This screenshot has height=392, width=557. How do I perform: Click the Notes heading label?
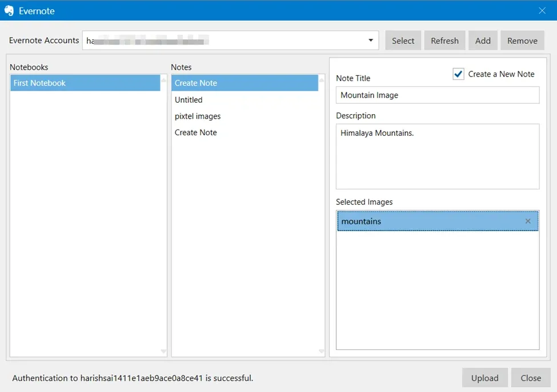pos(181,67)
